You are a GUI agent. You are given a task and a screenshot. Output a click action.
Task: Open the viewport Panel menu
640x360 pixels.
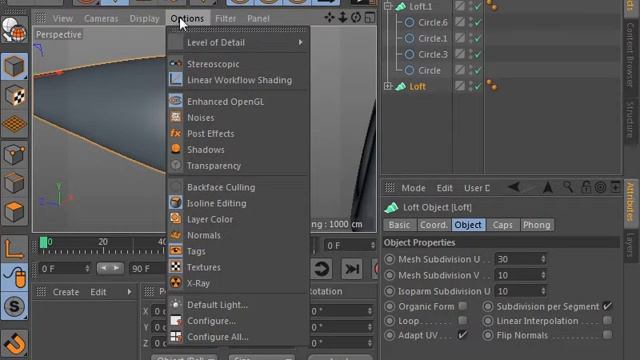[x=258, y=19]
